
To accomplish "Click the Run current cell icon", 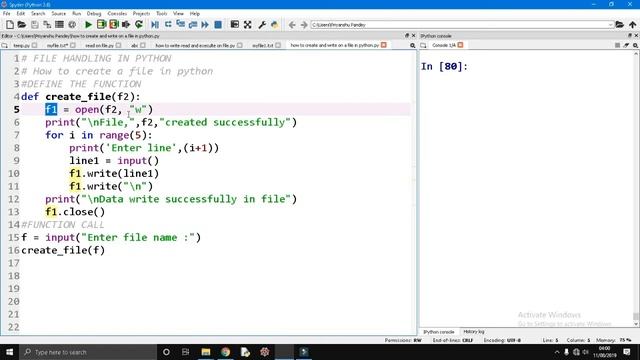I will [101, 24].
